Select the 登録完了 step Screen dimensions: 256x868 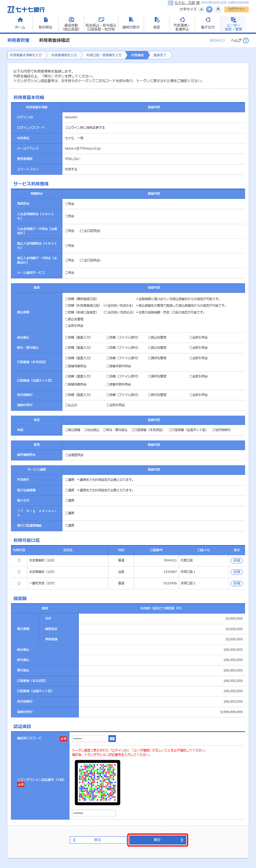(x=160, y=55)
